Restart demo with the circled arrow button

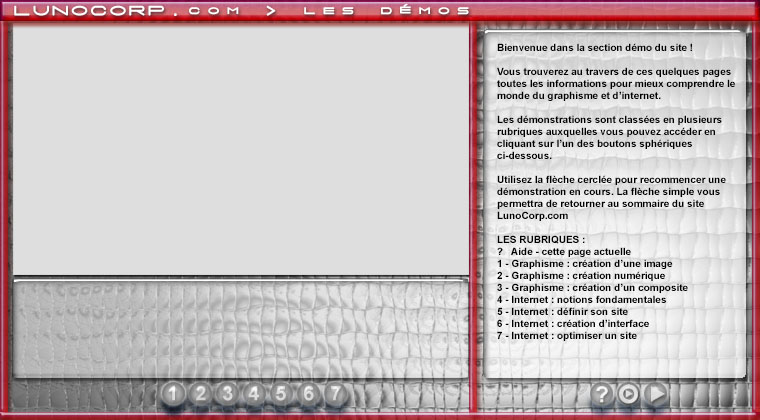pyautogui.click(x=629, y=394)
